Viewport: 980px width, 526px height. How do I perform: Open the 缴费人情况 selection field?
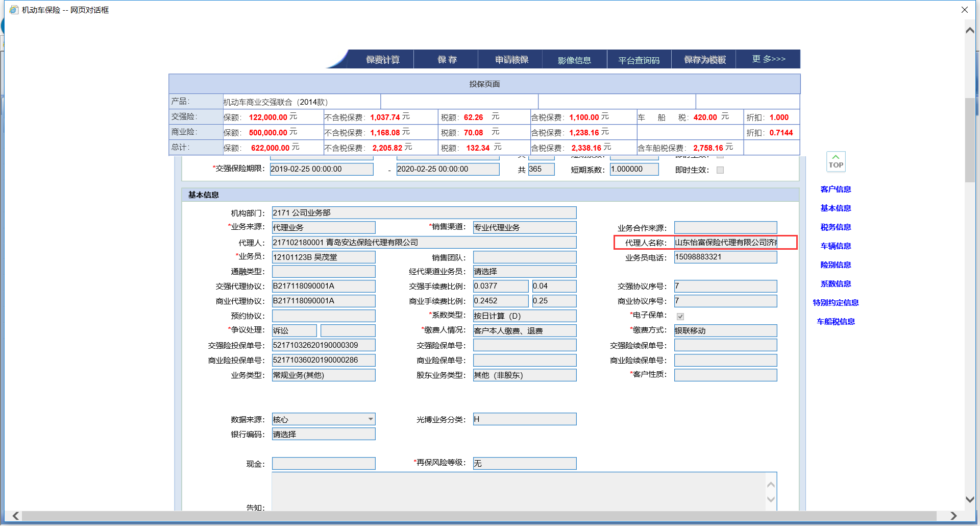[525, 330]
